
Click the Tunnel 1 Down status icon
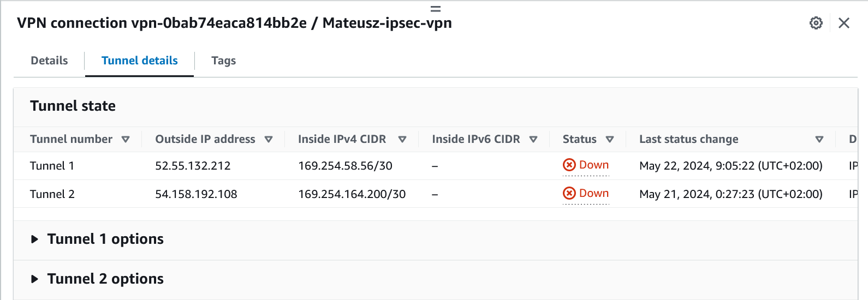[569, 165]
